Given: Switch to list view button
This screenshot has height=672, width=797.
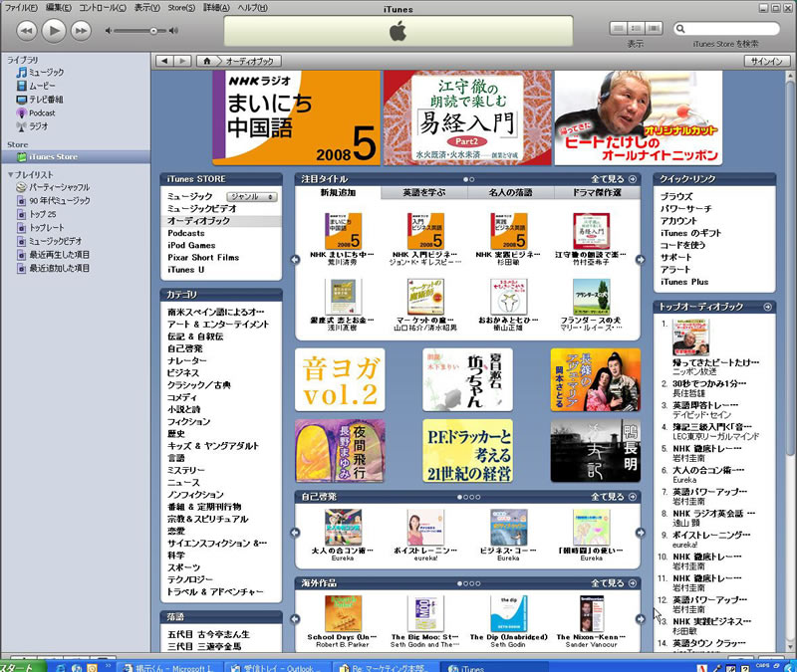Looking at the screenshot, I should point(618,29).
